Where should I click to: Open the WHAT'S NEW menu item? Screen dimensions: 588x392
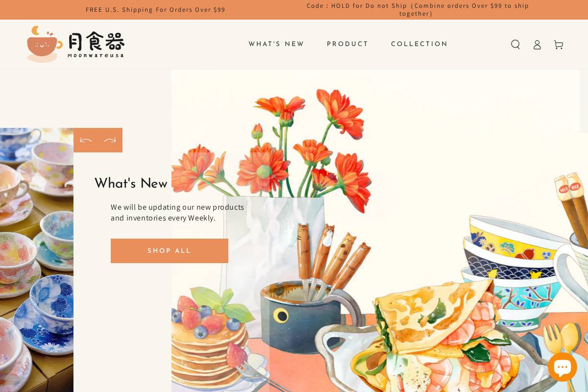(276, 44)
